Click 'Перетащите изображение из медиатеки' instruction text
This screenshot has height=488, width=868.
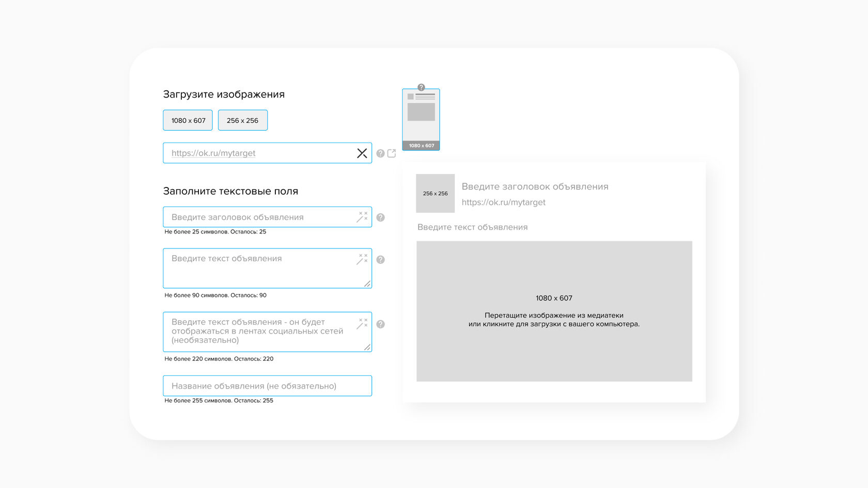554,316
